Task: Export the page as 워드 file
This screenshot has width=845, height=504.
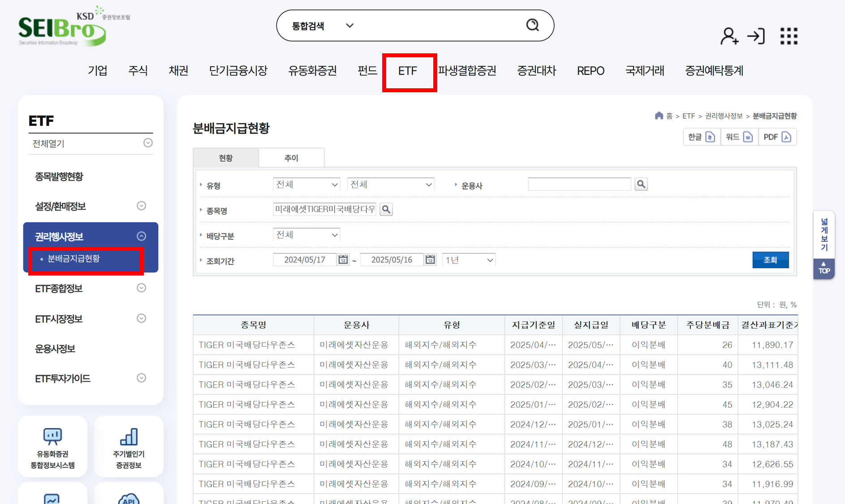Action: [739, 137]
